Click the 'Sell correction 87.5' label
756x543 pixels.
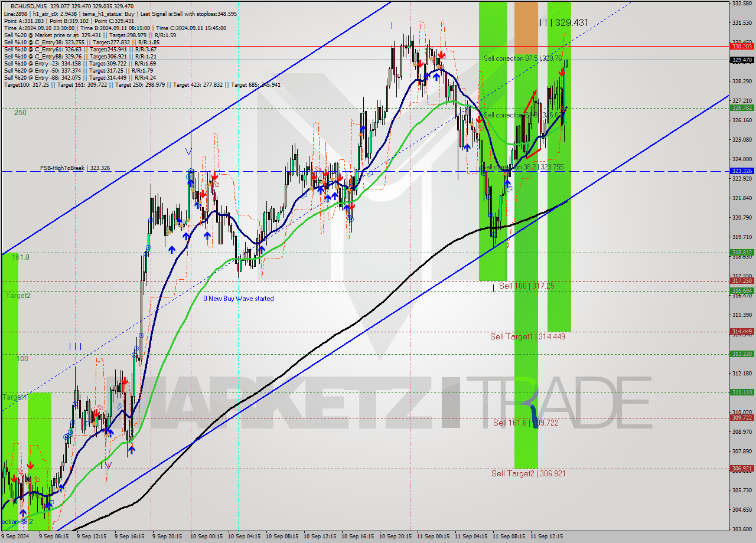pos(523,58)
